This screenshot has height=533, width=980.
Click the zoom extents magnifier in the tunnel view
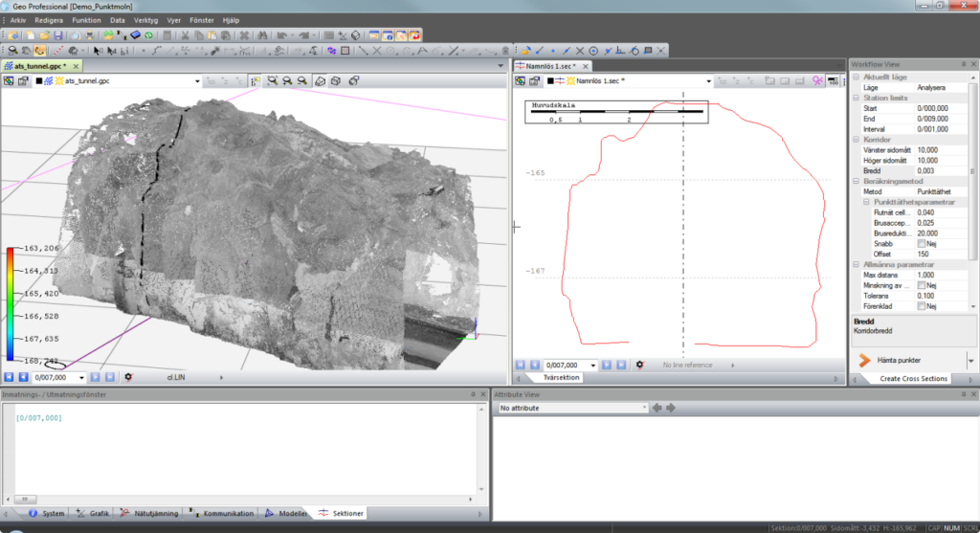coord(272,81)
